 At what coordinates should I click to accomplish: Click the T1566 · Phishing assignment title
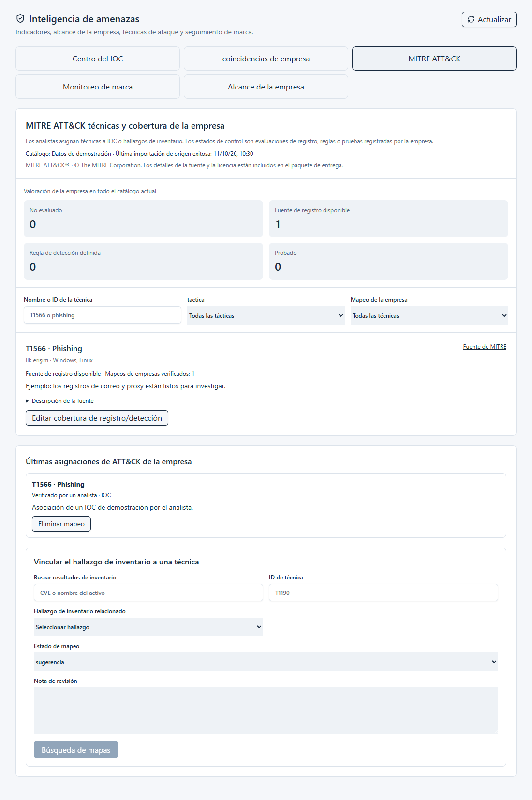[58, 484]
